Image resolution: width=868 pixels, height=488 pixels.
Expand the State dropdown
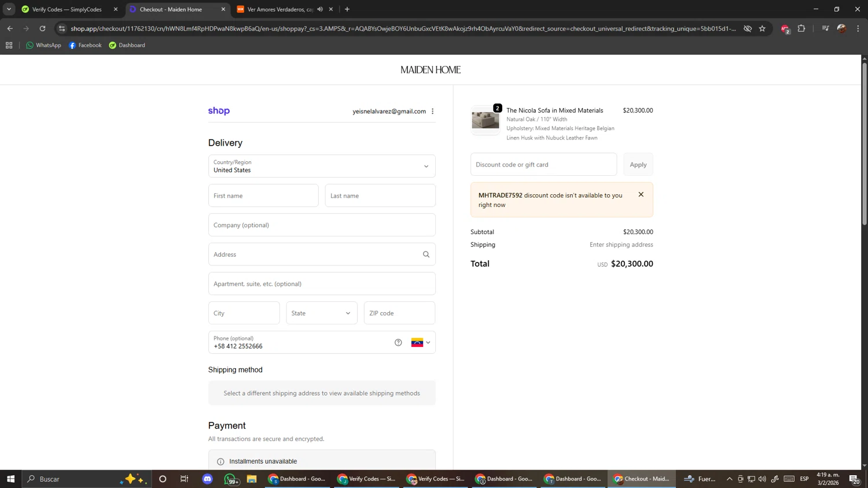tap(322, 313)
